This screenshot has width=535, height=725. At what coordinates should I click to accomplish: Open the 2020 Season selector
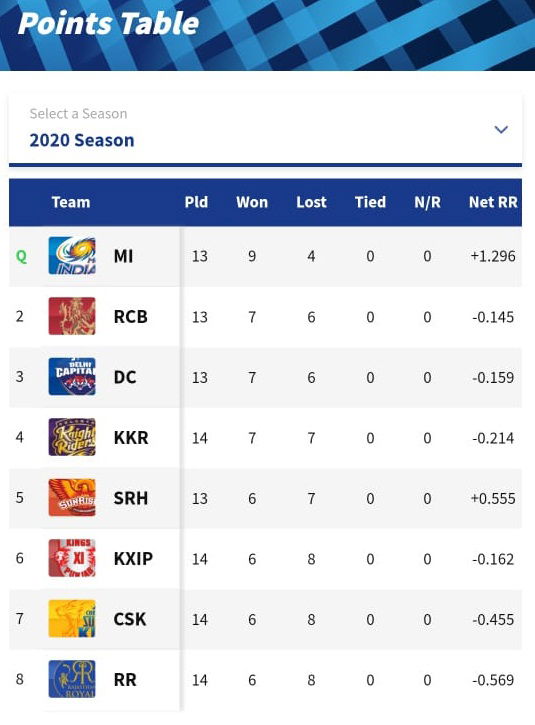265,130
